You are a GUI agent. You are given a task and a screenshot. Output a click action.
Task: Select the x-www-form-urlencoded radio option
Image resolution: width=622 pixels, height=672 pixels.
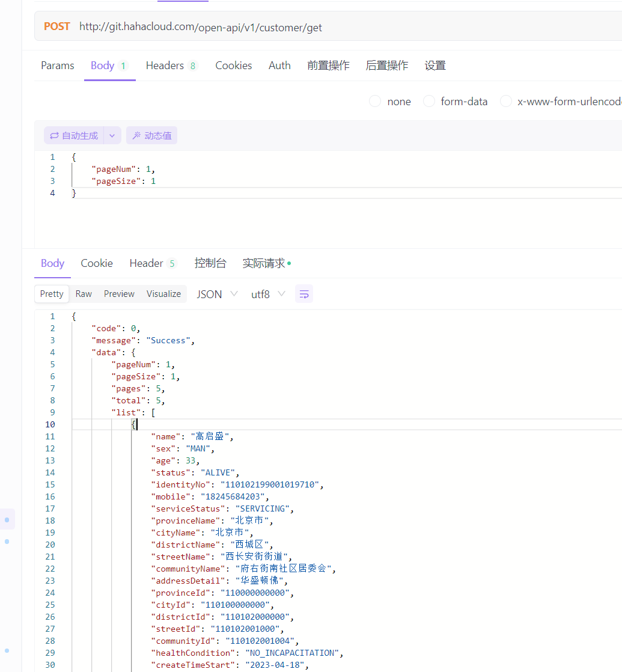click(x=506, y=102)
